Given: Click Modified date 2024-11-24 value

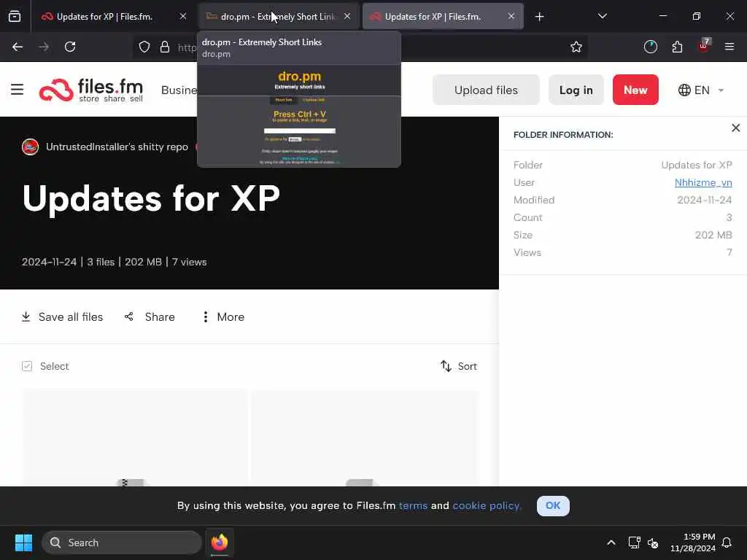Looking at the screenshot, I should [704, 200].
